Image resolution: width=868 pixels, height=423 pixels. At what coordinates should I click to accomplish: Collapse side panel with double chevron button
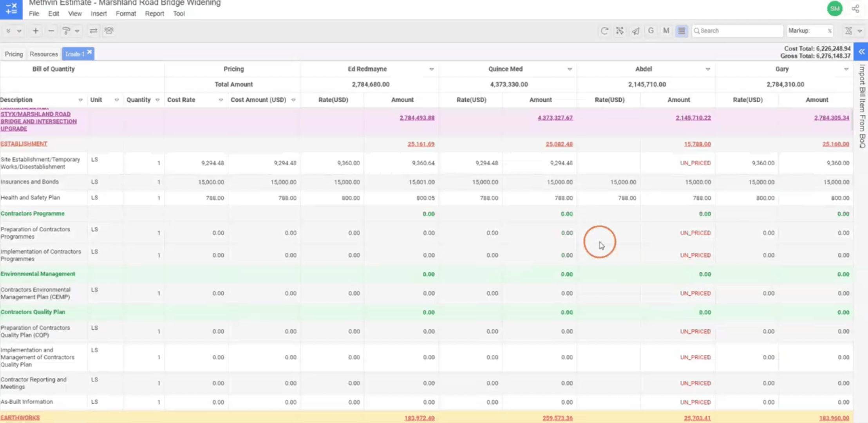(x=861, y=52)
